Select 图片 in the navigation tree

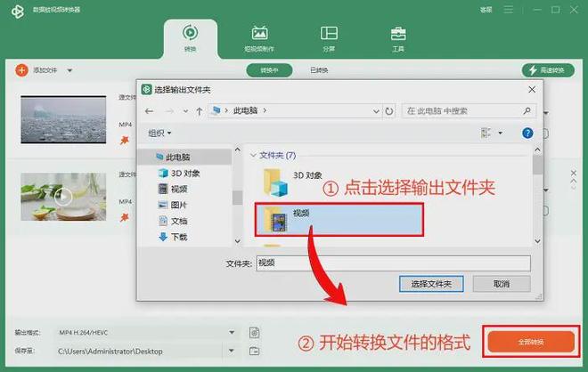coord(173,205)
